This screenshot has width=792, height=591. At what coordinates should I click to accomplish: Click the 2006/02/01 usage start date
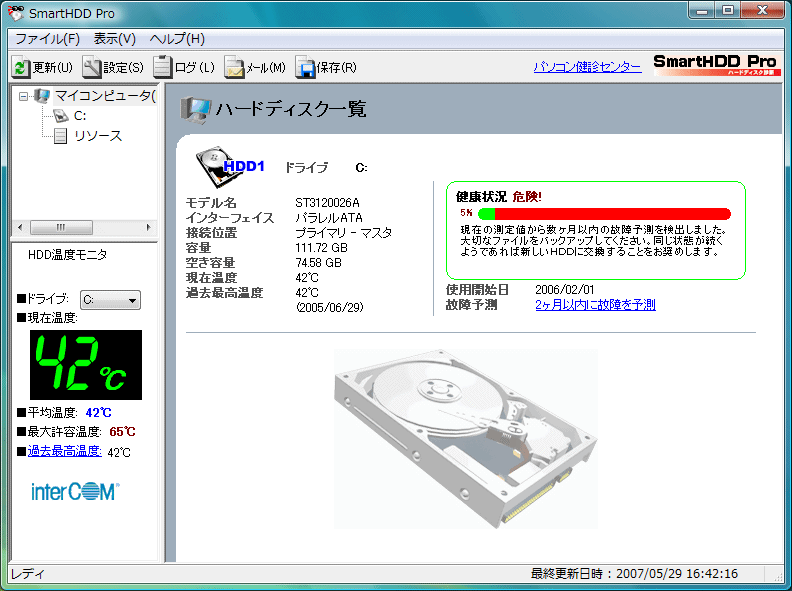coord(565,289)
